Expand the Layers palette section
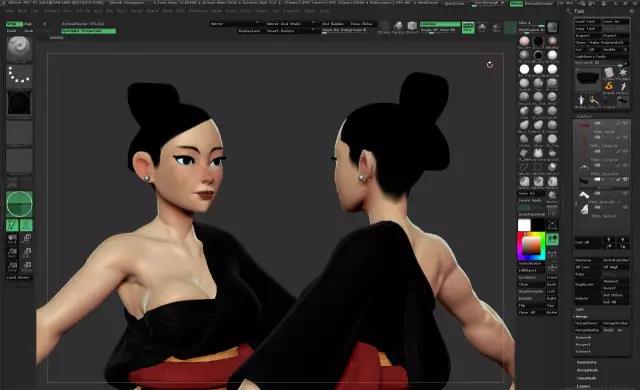The height and width of the screenshot is (390, 640). tap(583, 386)
